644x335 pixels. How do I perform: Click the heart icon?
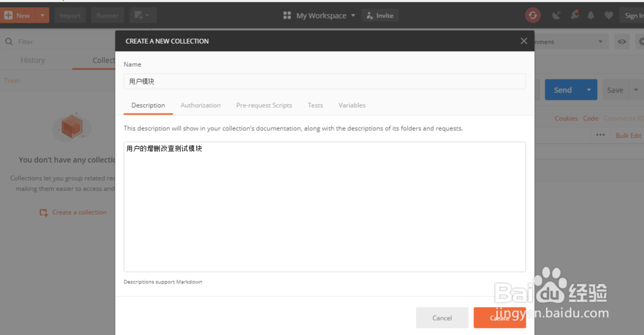(609, 15)
